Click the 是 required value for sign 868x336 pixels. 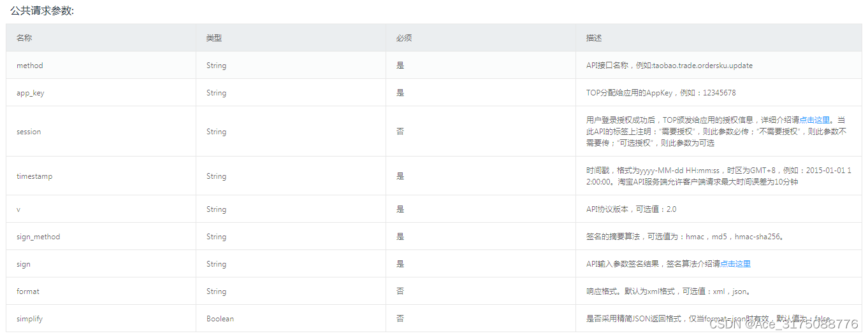pos(400,264)
